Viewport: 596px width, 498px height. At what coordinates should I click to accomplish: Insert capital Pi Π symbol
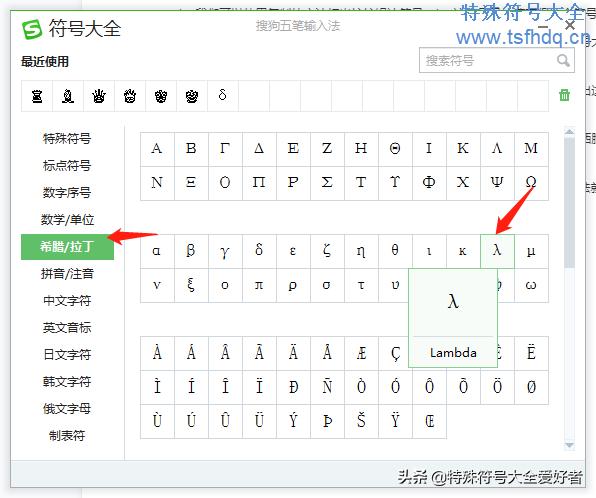pos(259,183)
